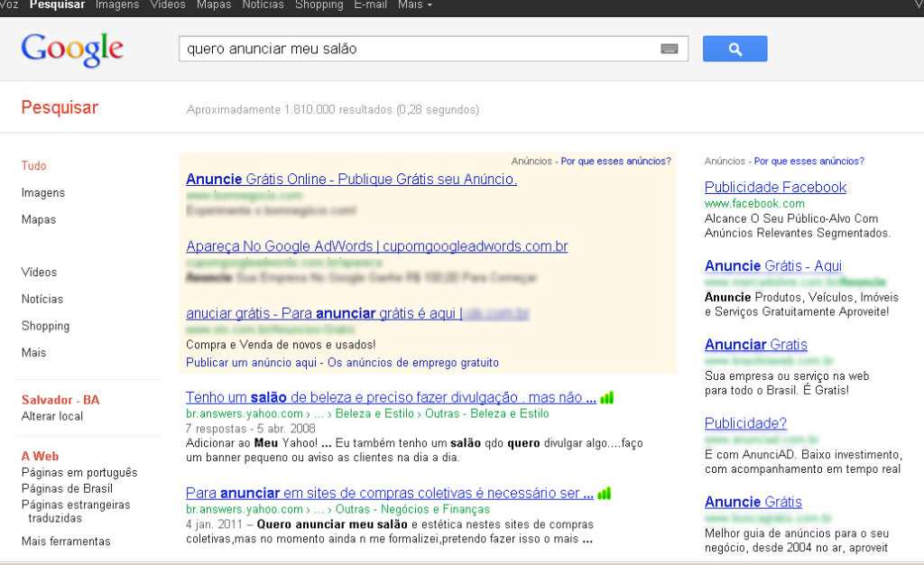The image size is (924, 565).
Task: Click 'Por que esses anúncios?' above center ads
Action: pos(615,161)
